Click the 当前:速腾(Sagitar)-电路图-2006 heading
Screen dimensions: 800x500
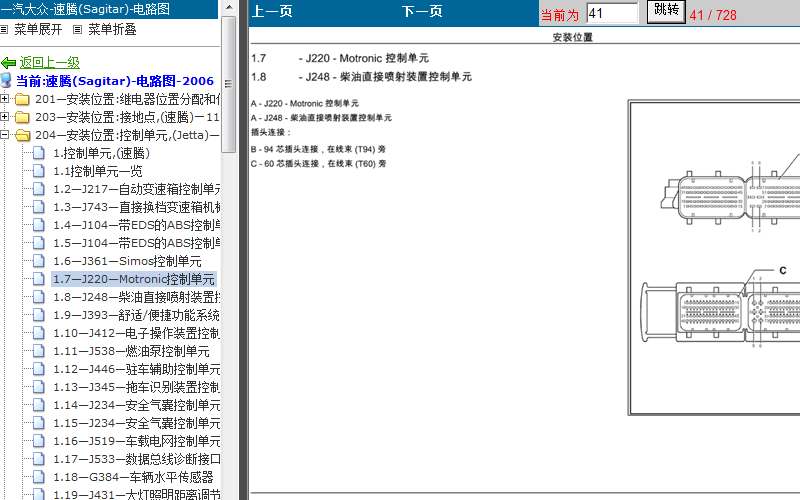tap(114, 81)
